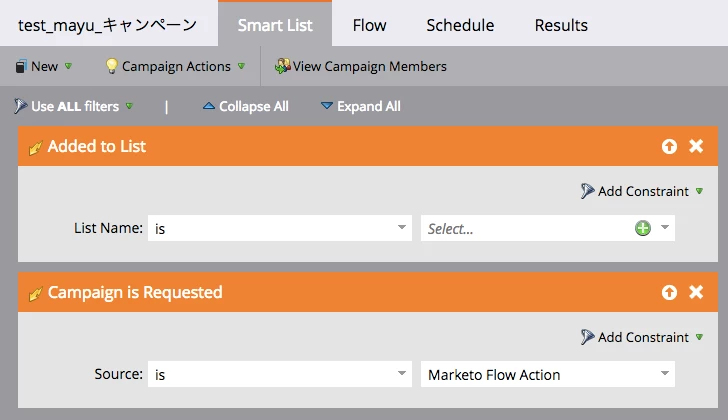Delete the Campaign is Requested filter
The width and height of the screenshot is (728, 420).
point(696,292)
